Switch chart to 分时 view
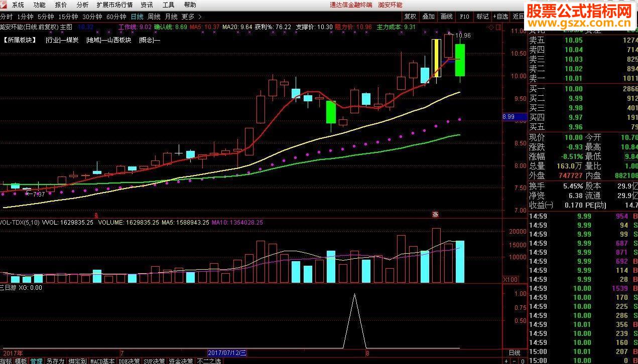 pos(7,17)
